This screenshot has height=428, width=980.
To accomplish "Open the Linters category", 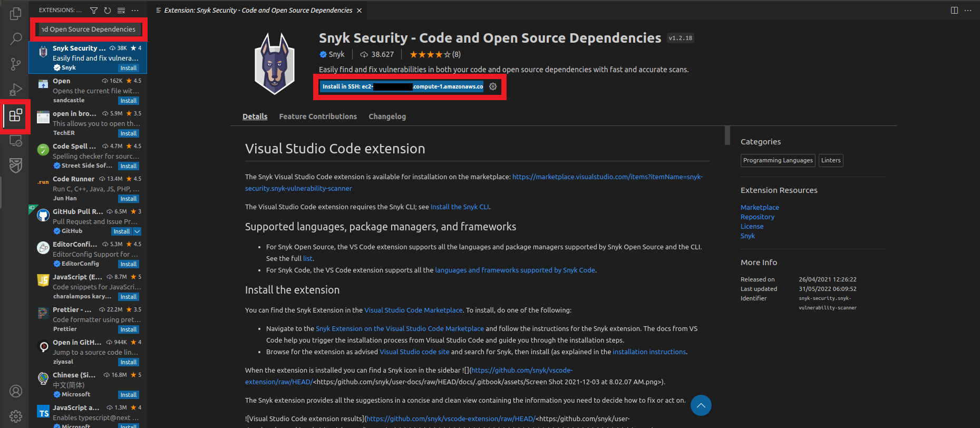I will coord(831,160).
